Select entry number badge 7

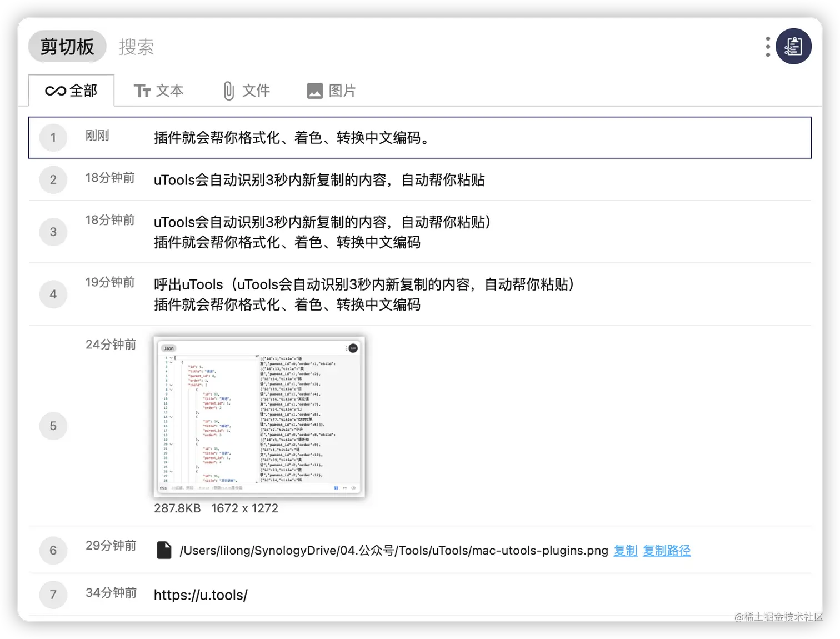point(53,595)
